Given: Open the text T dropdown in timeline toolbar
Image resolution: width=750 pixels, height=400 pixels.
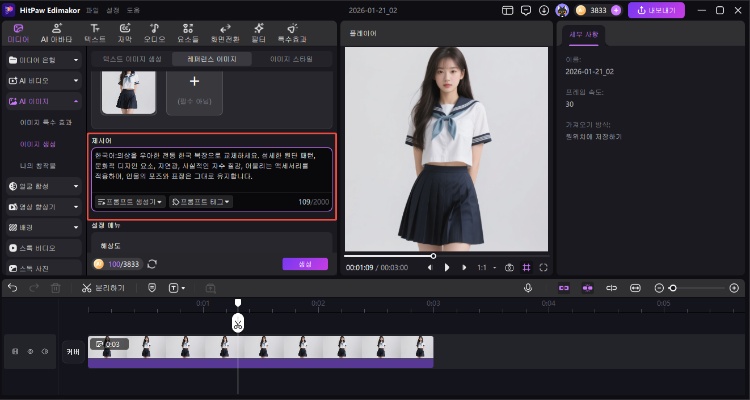Looking at the screenshot, I should coord(176,288).
